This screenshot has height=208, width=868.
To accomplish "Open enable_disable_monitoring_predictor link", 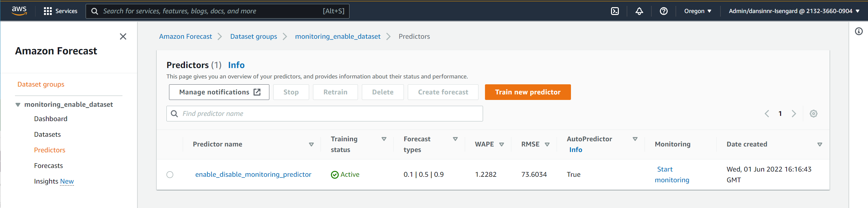I will tap(253, 175).
